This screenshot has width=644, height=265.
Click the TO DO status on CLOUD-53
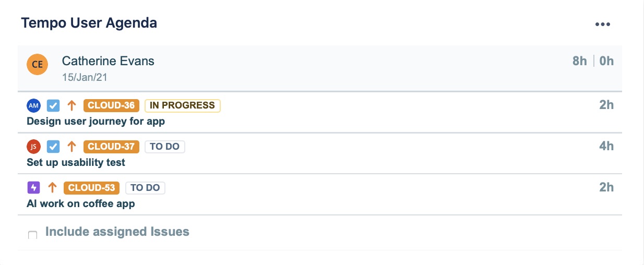(x=145, y=188)
